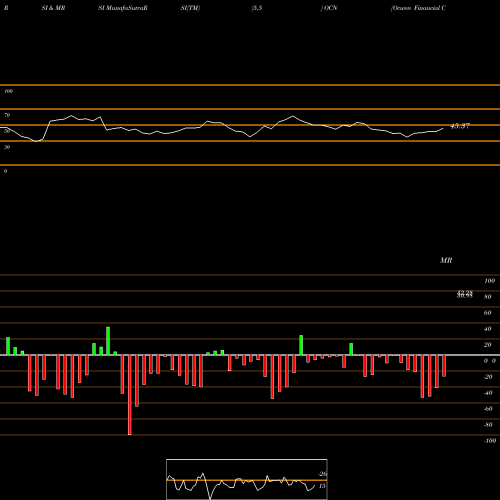Screen dimensions: 500x500
Task: Click the 'OCN' ticker text in the header
Action: (x=331, y=8)
